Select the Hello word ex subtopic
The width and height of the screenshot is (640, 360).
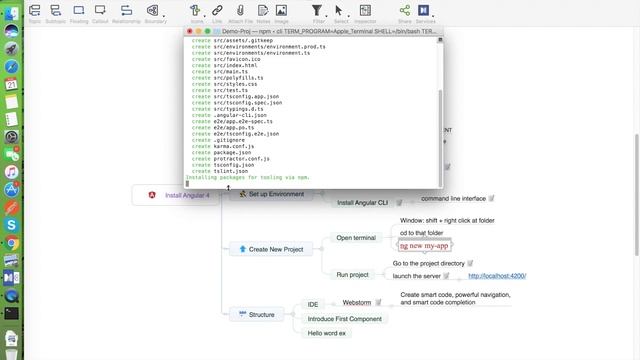coord(327,333)
